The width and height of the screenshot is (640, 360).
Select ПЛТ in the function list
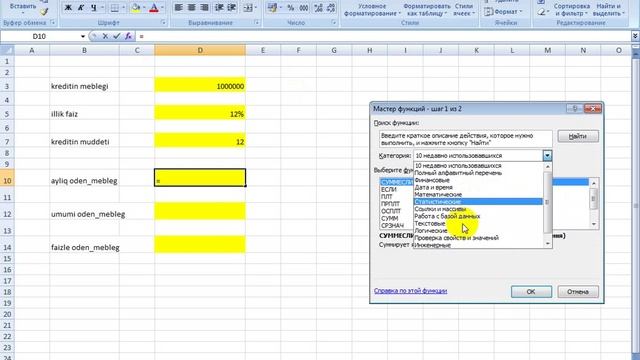[x=387, y=196]
